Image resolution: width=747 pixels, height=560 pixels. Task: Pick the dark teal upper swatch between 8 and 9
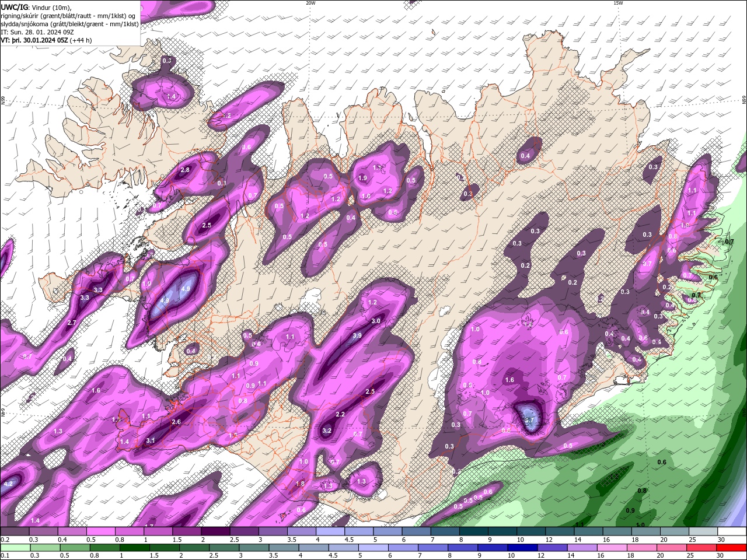(x=474, y=531)
